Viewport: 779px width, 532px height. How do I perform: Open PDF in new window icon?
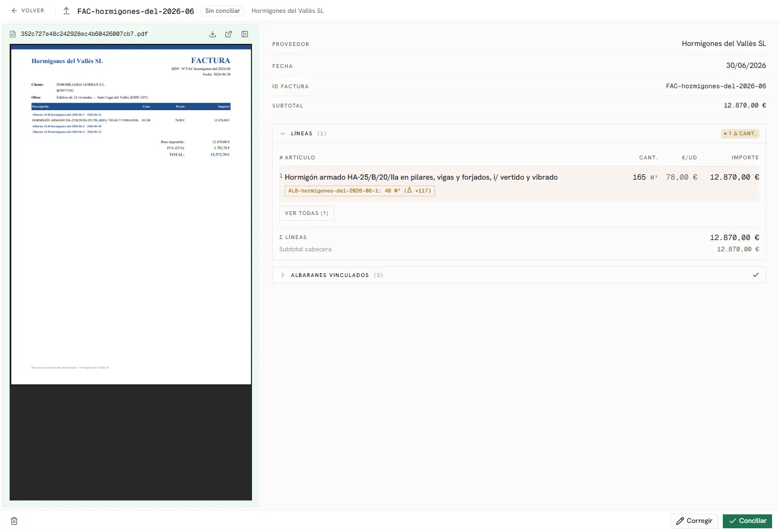228,34
